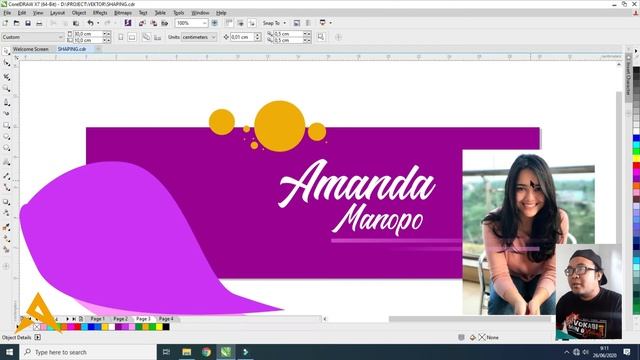Open the File menu
This screenshot has height=360, width=640.
coord(7,13)
